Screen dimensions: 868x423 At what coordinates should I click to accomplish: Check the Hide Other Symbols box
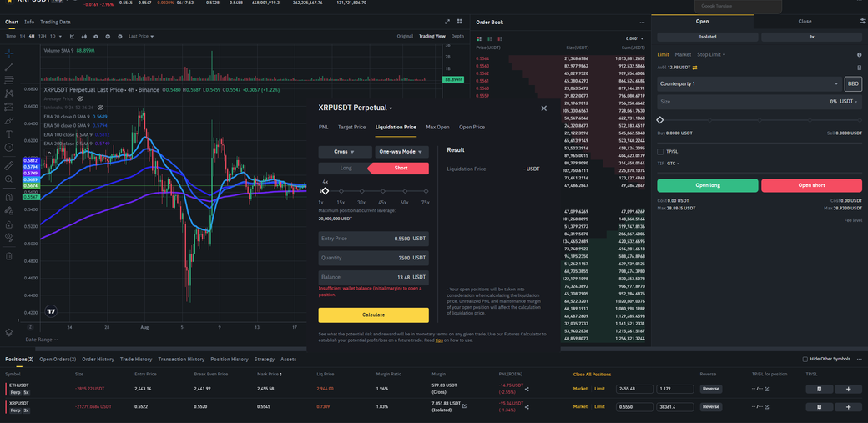coord(805,359)
